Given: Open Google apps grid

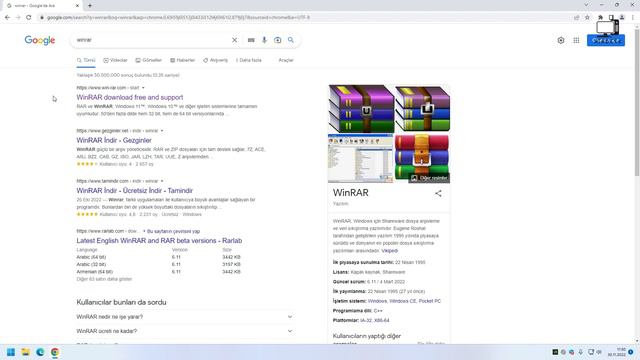Looking at the screenshot, I should point(576,40).
